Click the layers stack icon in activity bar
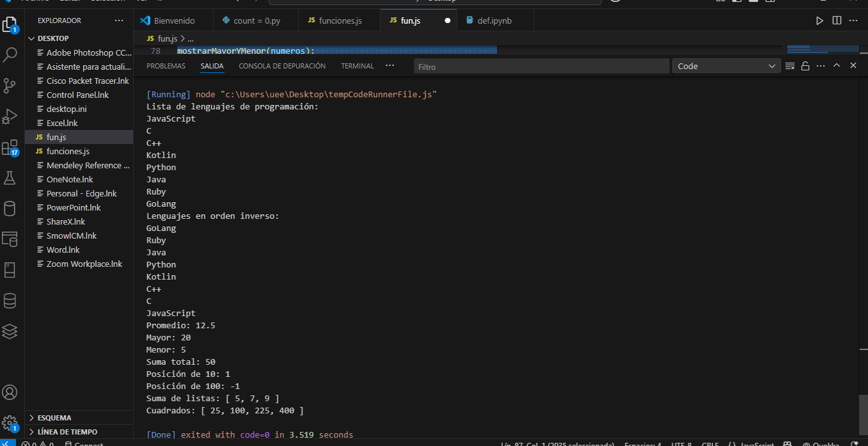 (x=10, y=331)
